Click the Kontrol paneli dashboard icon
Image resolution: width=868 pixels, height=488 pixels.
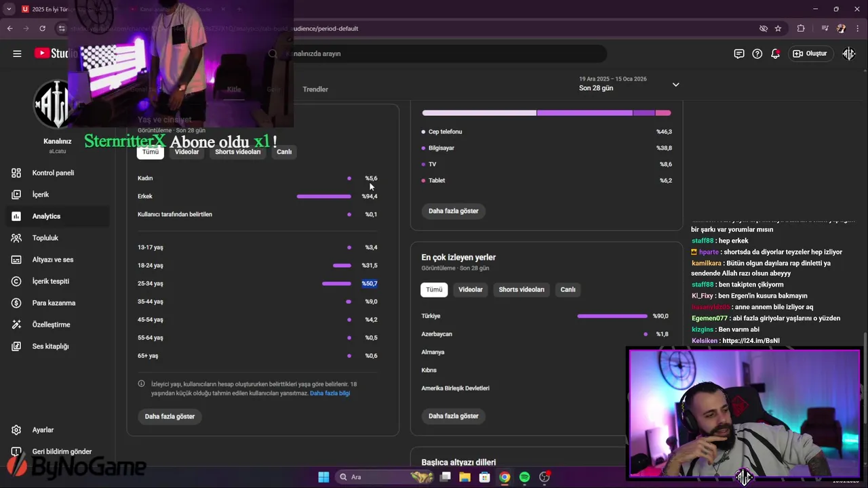tap(16, 173)
